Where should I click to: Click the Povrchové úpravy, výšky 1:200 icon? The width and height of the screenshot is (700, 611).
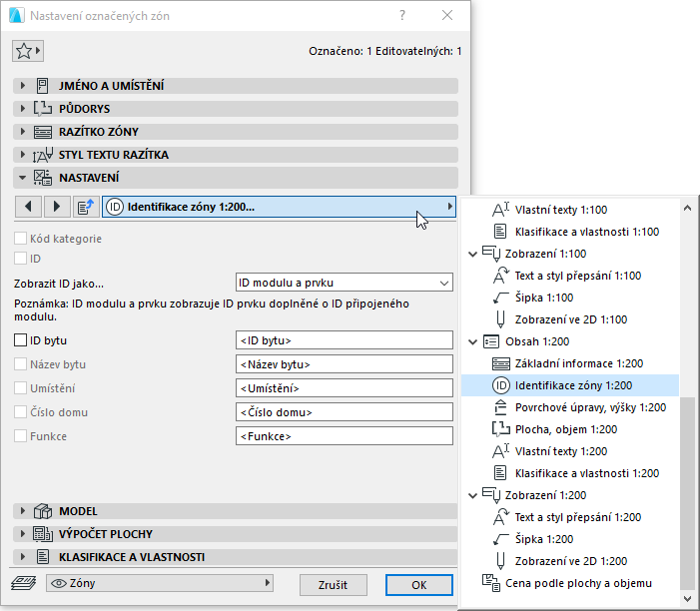pos(500,407)
